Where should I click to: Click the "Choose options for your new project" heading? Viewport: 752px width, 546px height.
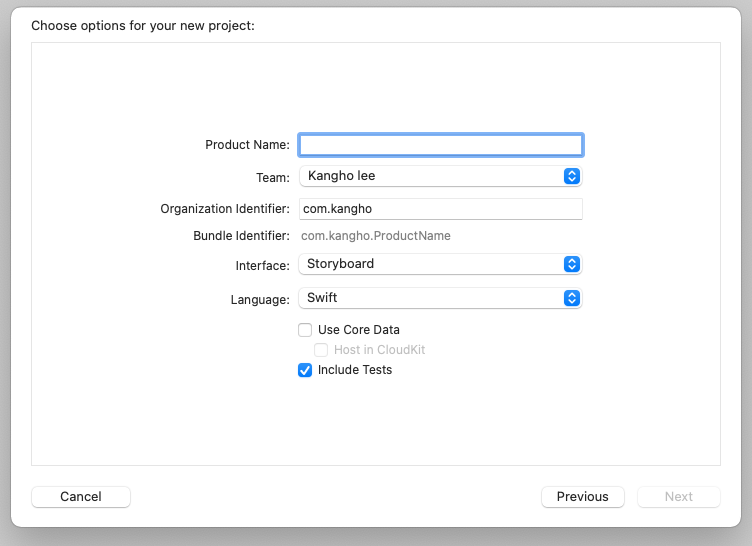[x=143, y=25]
